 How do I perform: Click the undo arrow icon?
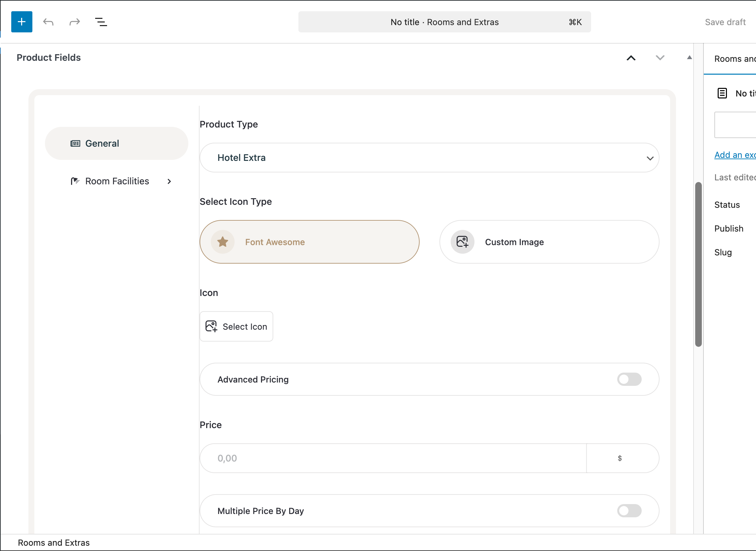tap(48, 22)
